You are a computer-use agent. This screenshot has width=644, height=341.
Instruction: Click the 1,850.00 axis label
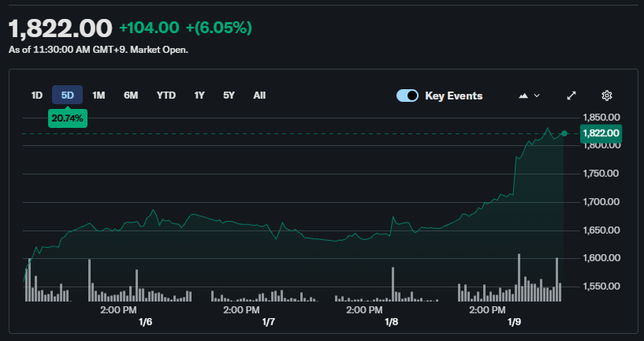tap(601, 118)
